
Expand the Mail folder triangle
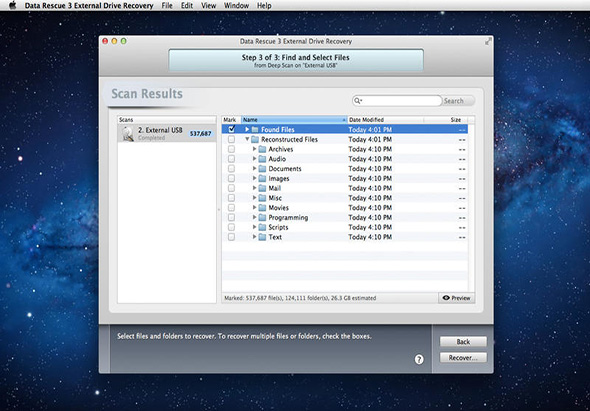click(254, 189)
